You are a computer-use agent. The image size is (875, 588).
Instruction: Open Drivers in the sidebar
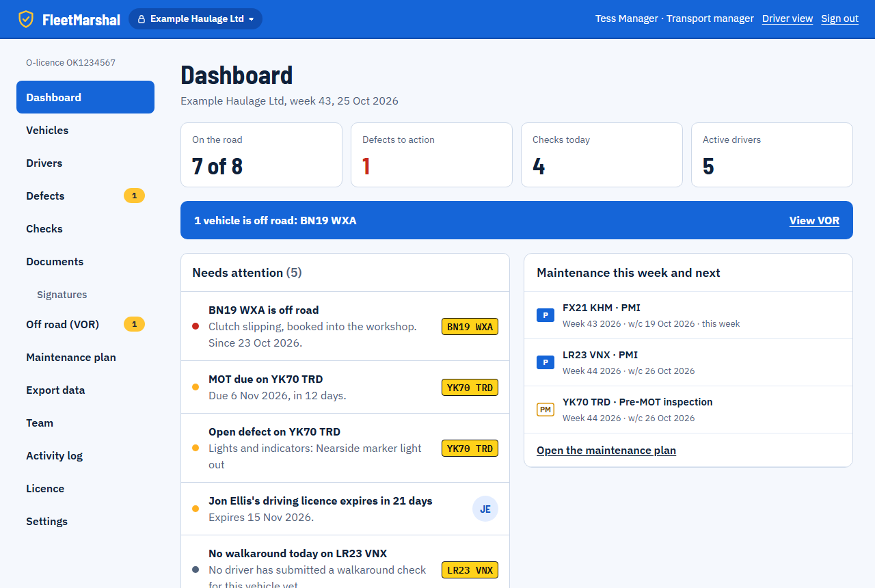[85, 163]
